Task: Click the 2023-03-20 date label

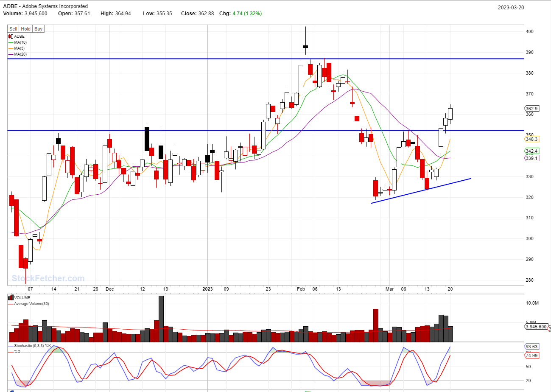Action: pos(512,7)
